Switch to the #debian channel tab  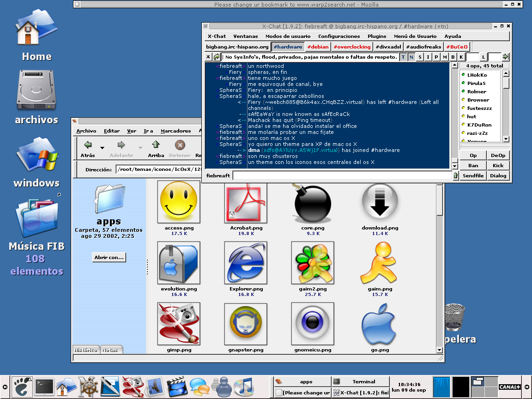coord(318,47)
